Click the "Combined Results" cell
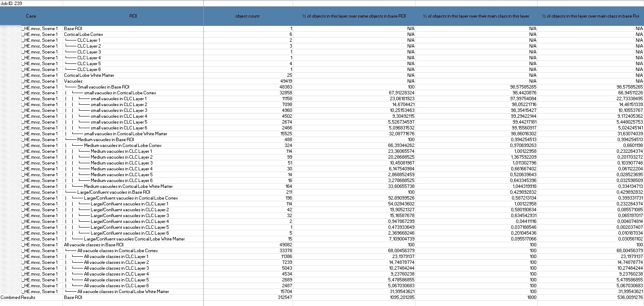 (18, 297)
